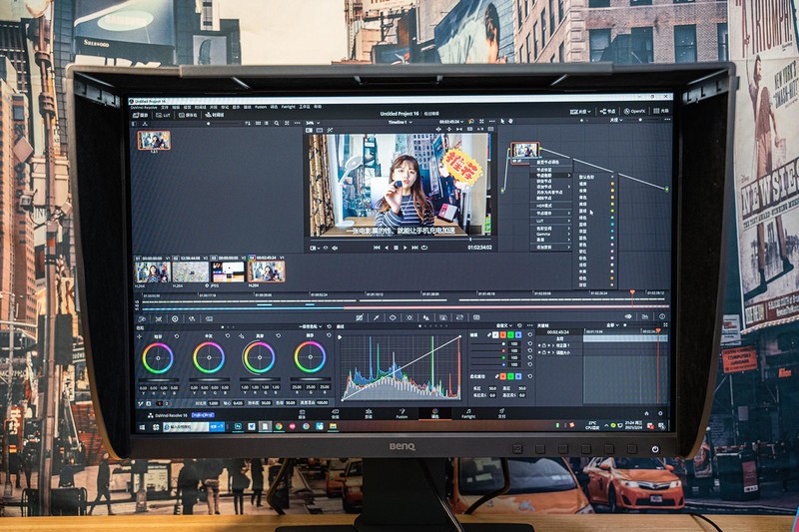
Task: Switch to the Fusion page tab
Action: pos(401,413)
